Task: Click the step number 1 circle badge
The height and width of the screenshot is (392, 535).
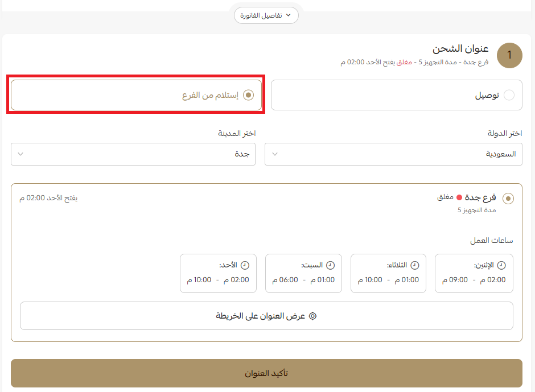Action: coord(509,55)
